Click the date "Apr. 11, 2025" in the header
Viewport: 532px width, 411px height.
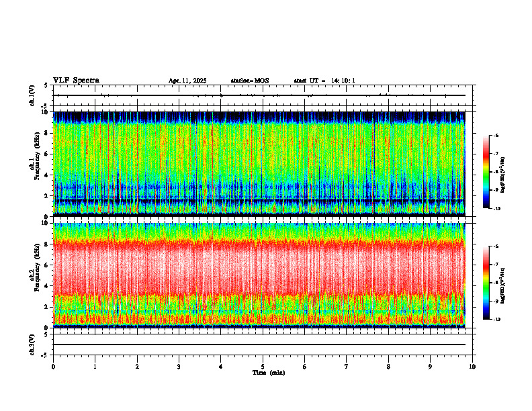click(x=187, y=81)
